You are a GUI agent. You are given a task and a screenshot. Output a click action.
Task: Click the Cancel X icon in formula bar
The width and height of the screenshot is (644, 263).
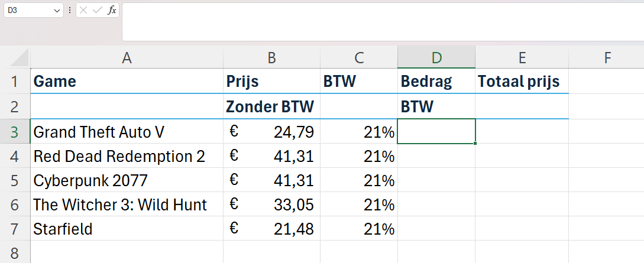pos(83,10)
